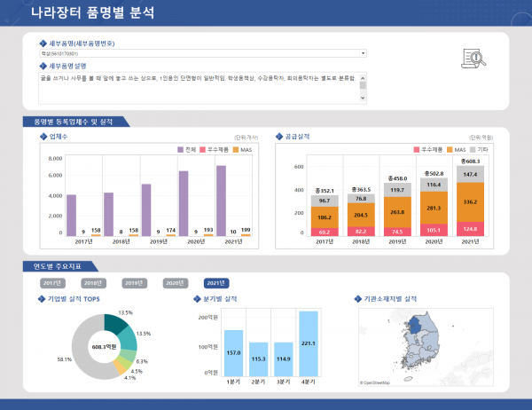The width and height of the screenshot is (532, 410).
Task: Select the 2020년 year filter
Action: click(176, 282)
